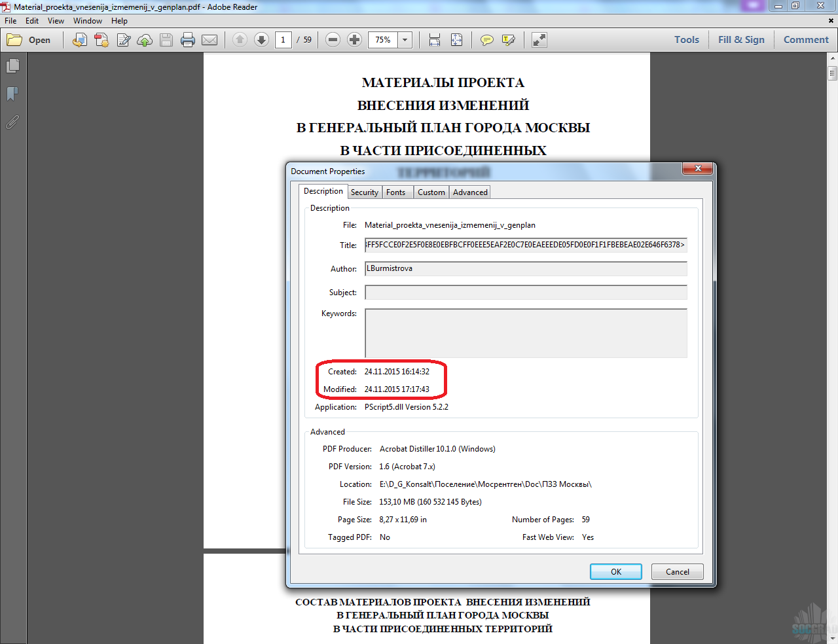Cancel the Document Properties dialog
Screen dimensions: 838x644
pyautogui.click(x=677, y=571)
